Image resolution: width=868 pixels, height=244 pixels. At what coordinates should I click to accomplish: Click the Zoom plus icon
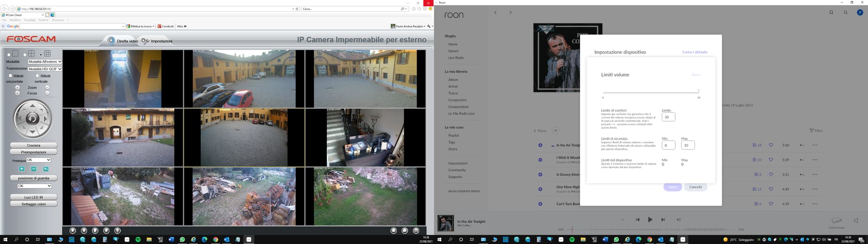(18, 88)
